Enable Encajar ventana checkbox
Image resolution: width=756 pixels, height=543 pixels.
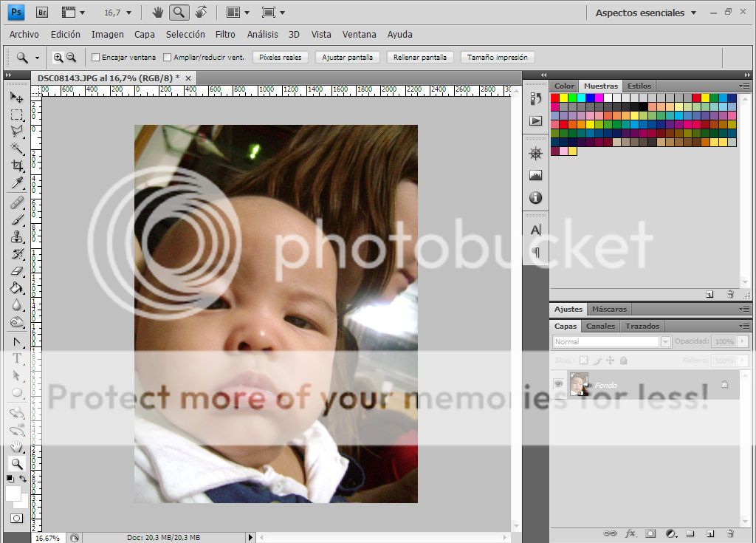point(95,58)
